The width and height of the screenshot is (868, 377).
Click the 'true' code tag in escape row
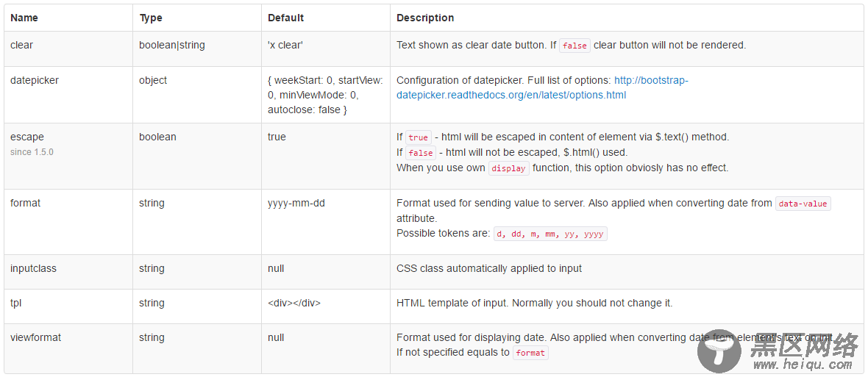pyautogui.click(x=418, y=137)
